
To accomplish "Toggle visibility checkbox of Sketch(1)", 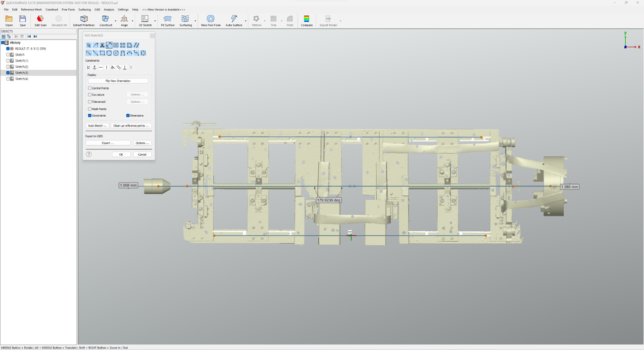I will coord(8,61).
